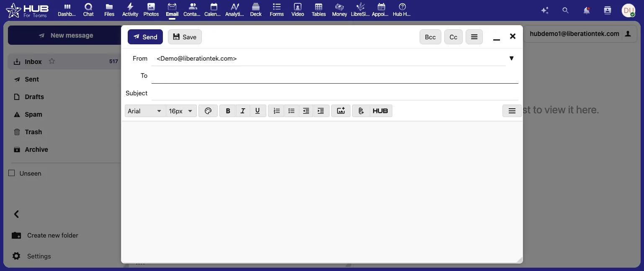Image resolution: width=644 pixels, height=271 pixels.
Task: Close the compose window
Action: (513, 36)
